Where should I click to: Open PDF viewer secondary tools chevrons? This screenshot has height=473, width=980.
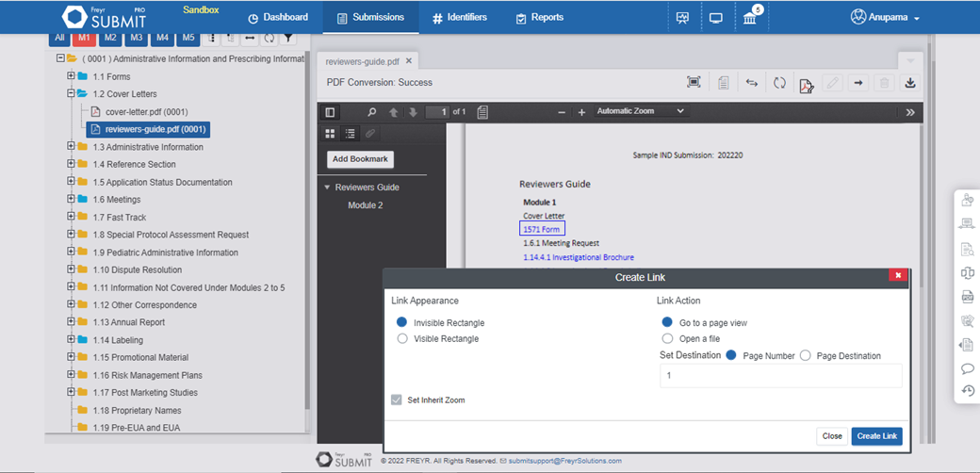coord(910,112)
